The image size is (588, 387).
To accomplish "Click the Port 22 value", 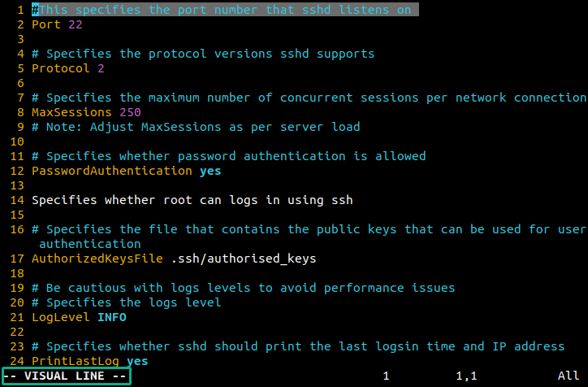I will [x=76, y=24].
